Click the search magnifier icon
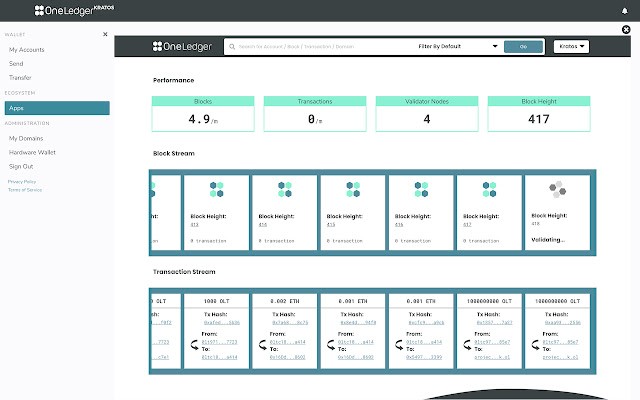The image size is (640, 400). point(232,47)
